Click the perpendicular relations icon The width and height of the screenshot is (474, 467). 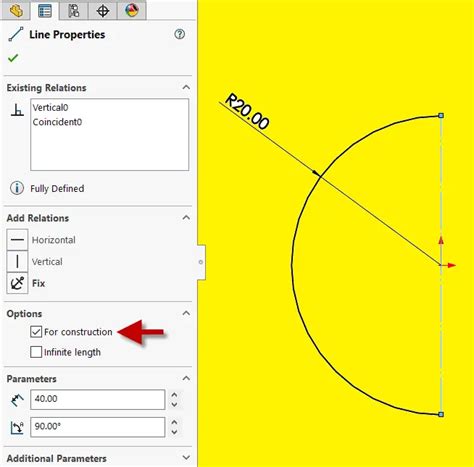[x=17, y=110]
